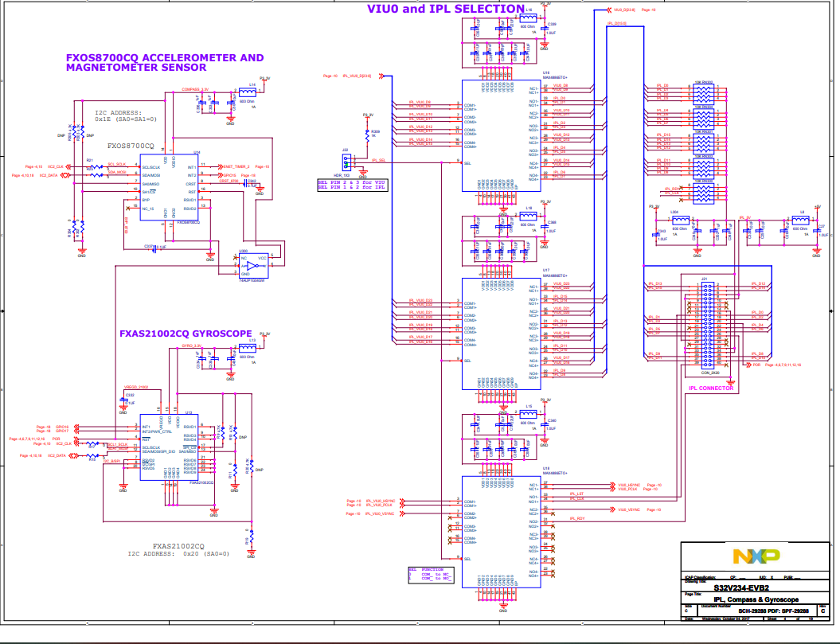Select the "FXOS8700CQ ACCELEROMETER AND MAGNETOMETER SENSOR" heading
This screenshot has height=644, width=840.
[x=165, y=63]
